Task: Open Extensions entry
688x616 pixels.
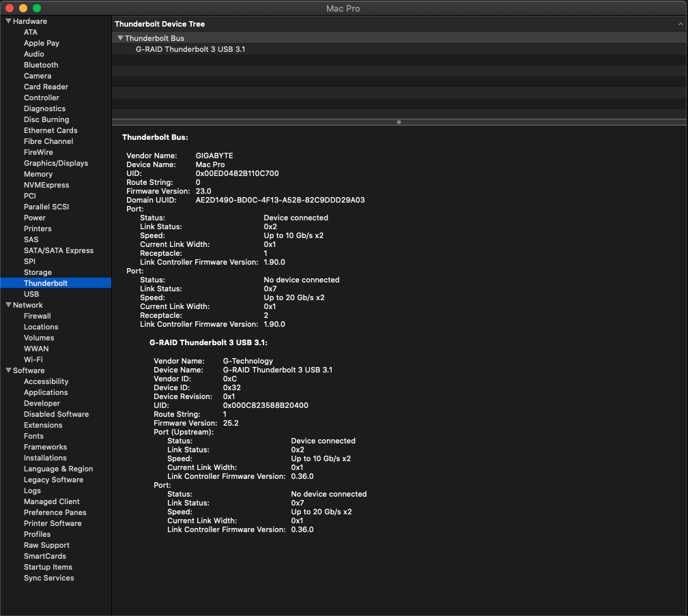Action: (x=43, y=425)
